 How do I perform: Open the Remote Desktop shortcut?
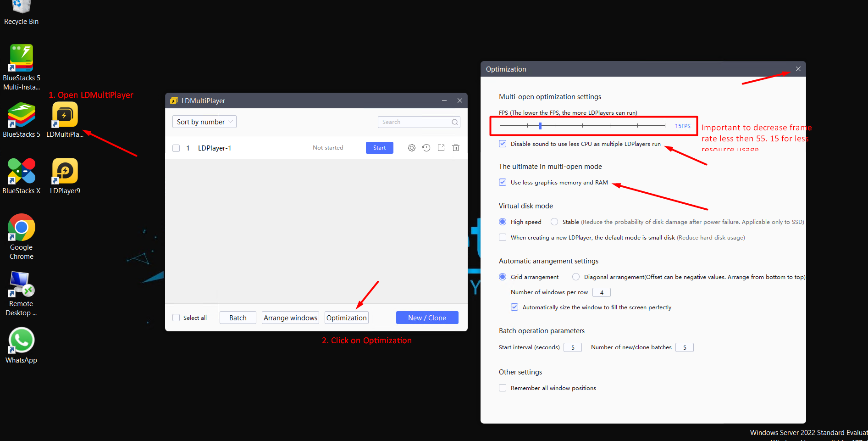[21, 294]
